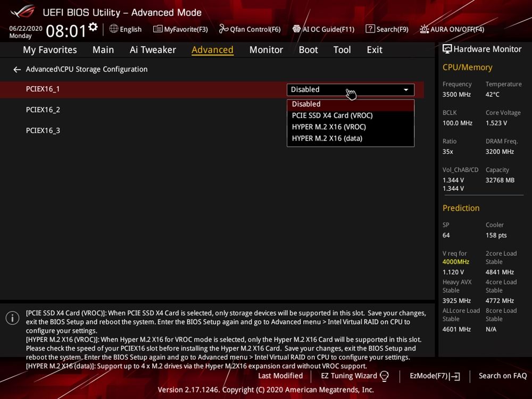
Task: Click the EzMode exit arrow icon
Action: 455,376
